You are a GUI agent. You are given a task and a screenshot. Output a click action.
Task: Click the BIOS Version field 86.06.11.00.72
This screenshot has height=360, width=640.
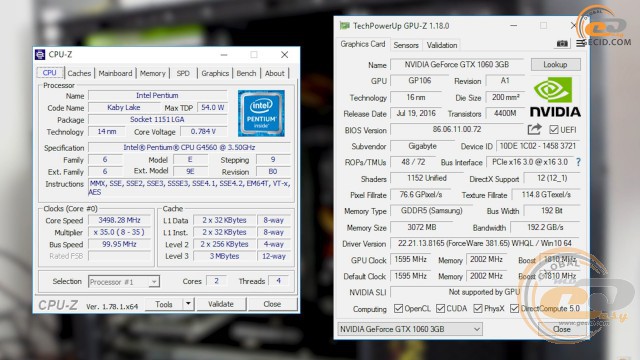pos(457,129)
